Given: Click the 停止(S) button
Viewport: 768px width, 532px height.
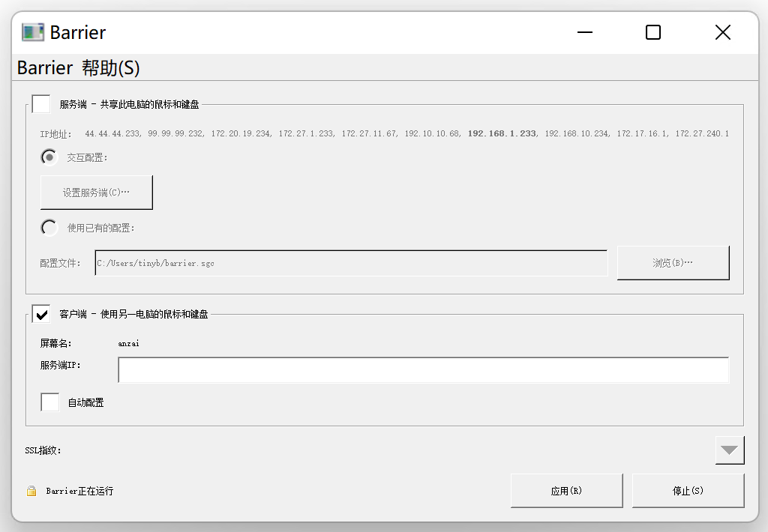Looking at the screenshot, I should pos(688,490).
